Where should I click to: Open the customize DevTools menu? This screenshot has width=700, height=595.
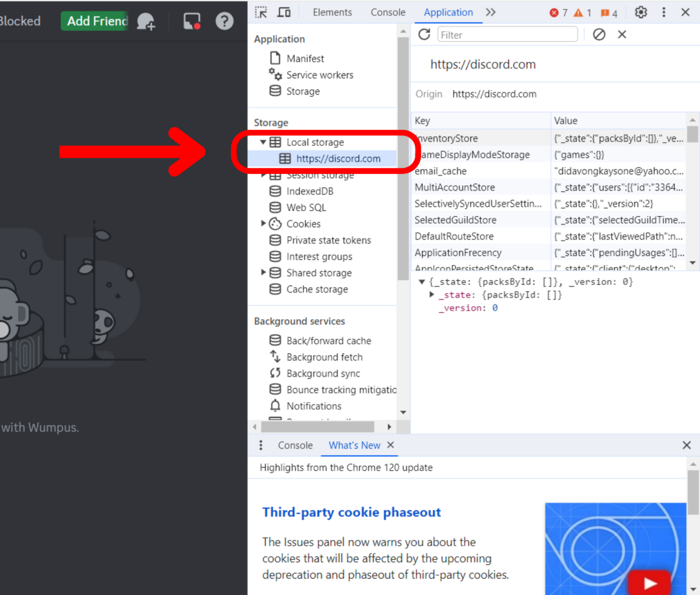[664, 12]
